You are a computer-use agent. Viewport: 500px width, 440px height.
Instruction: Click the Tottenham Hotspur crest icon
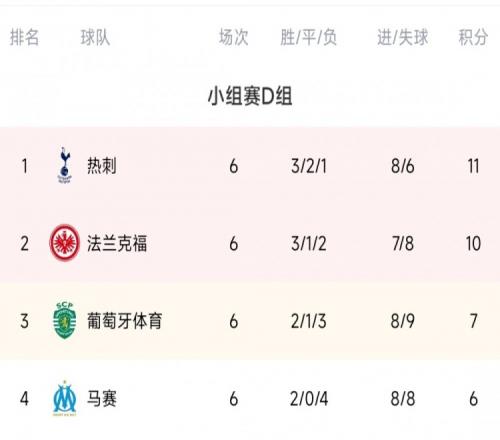pyautogui.click(x=64, y=165)
